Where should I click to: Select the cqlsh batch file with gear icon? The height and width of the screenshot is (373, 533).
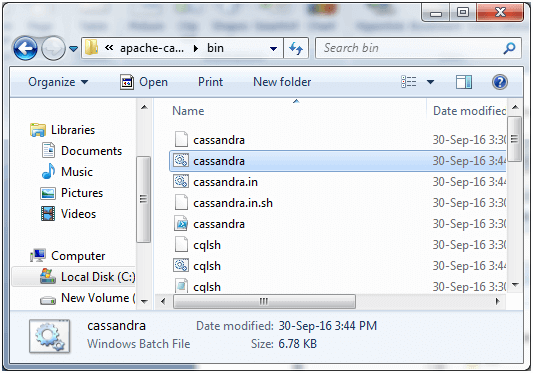point(337,266)
